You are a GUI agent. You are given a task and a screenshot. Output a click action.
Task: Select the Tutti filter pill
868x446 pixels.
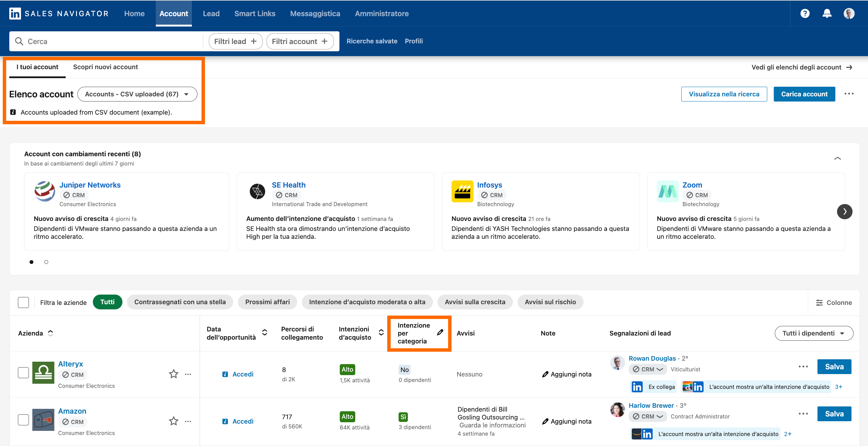107,302
